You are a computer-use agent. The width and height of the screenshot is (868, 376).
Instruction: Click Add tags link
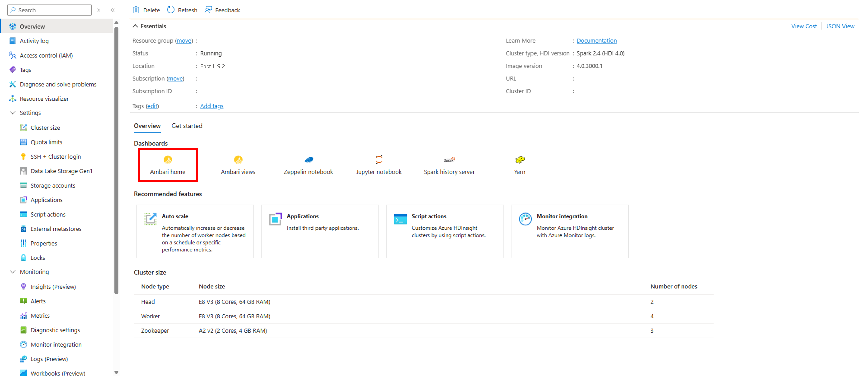point(212,106)
